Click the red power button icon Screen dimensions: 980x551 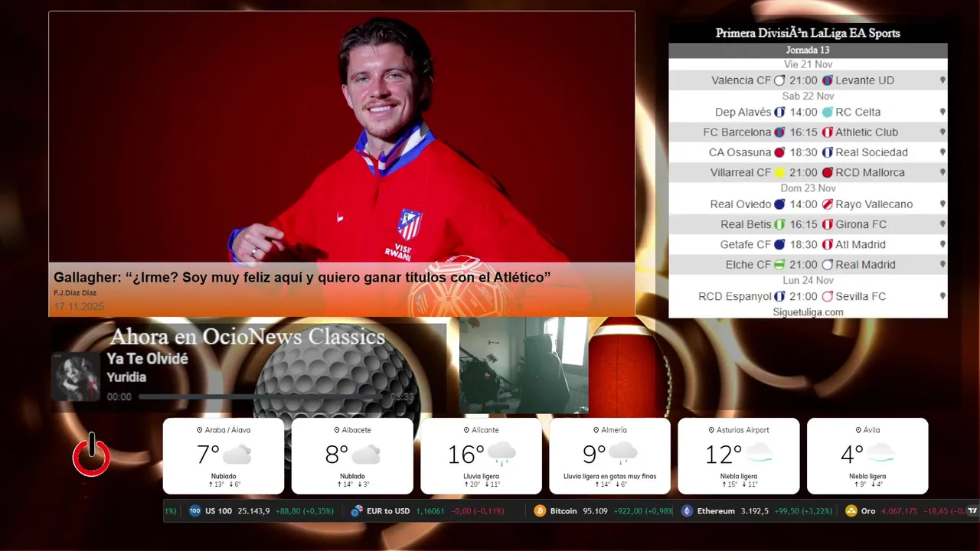tap(91, 455)
